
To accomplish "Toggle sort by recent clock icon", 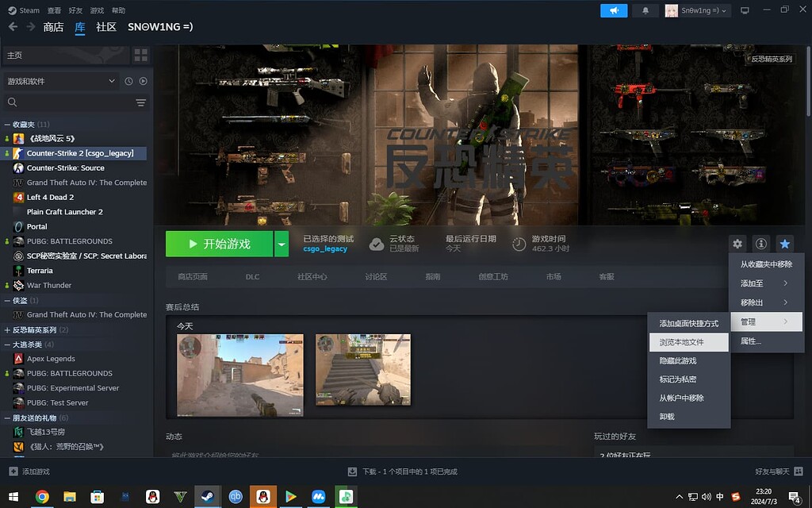I will 128,82.
